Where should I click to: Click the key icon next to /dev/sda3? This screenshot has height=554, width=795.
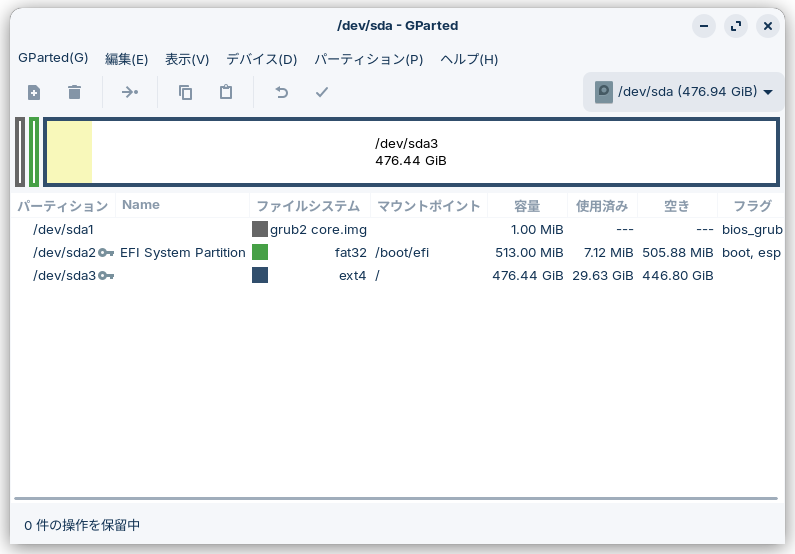click(106, 276)
